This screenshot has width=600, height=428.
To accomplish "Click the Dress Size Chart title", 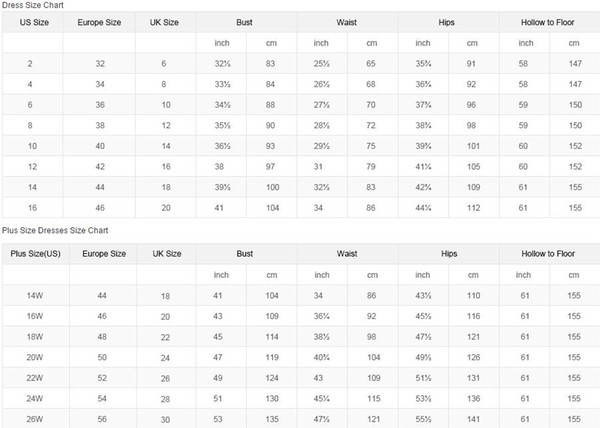I will click(x=31, y=5).
